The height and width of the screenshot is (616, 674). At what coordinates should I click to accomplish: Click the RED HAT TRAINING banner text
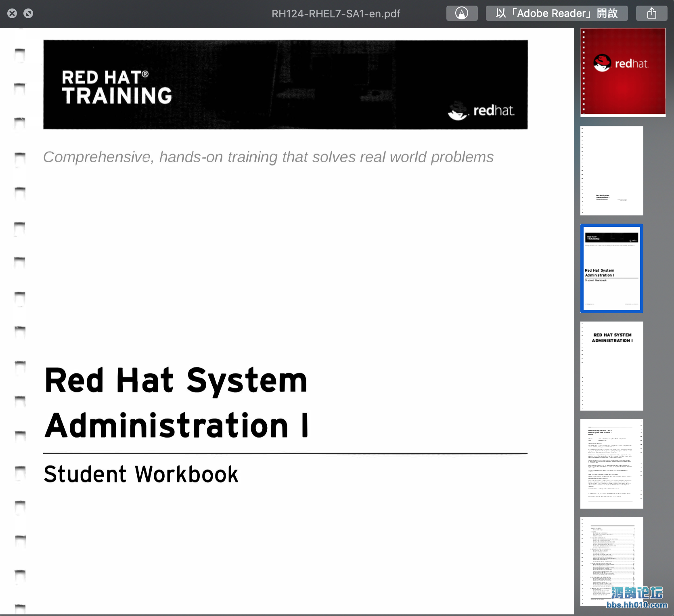point(117,87)
